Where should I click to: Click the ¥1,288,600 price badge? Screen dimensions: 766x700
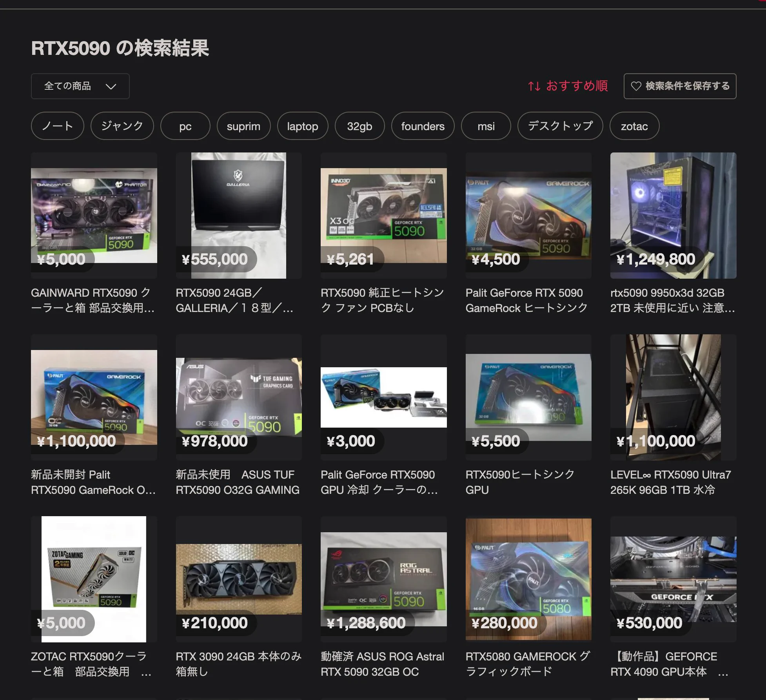367,623
